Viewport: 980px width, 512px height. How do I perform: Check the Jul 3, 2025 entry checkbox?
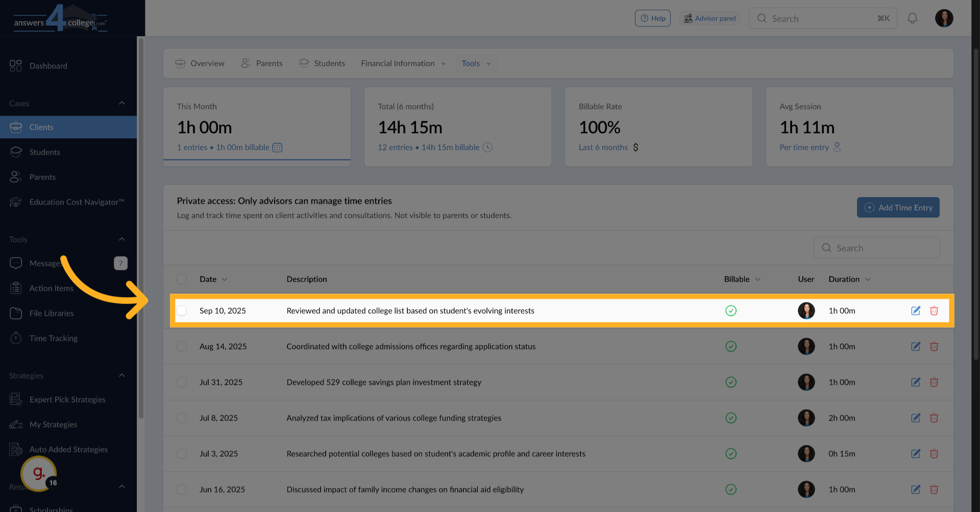pyautogui.click(x=182, y=454)
